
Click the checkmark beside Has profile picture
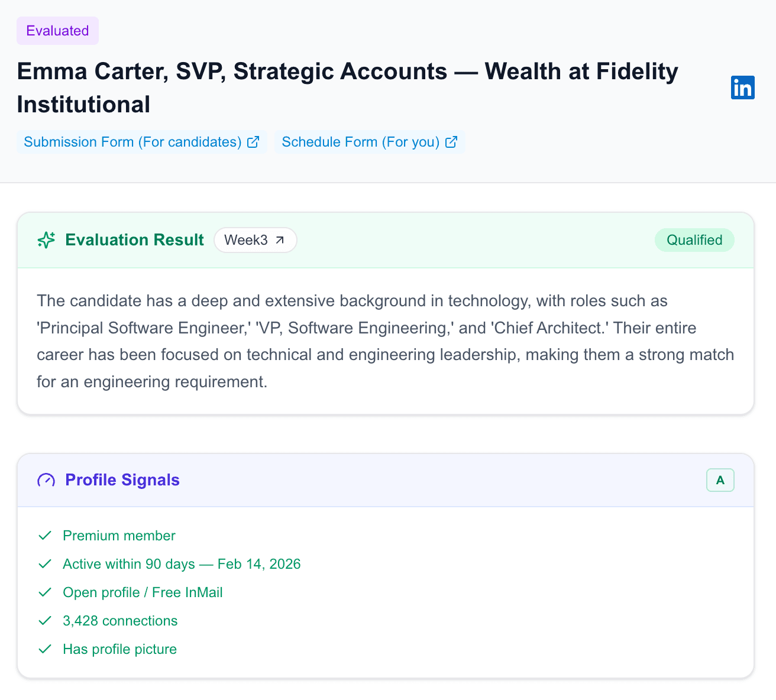point(45,649)
